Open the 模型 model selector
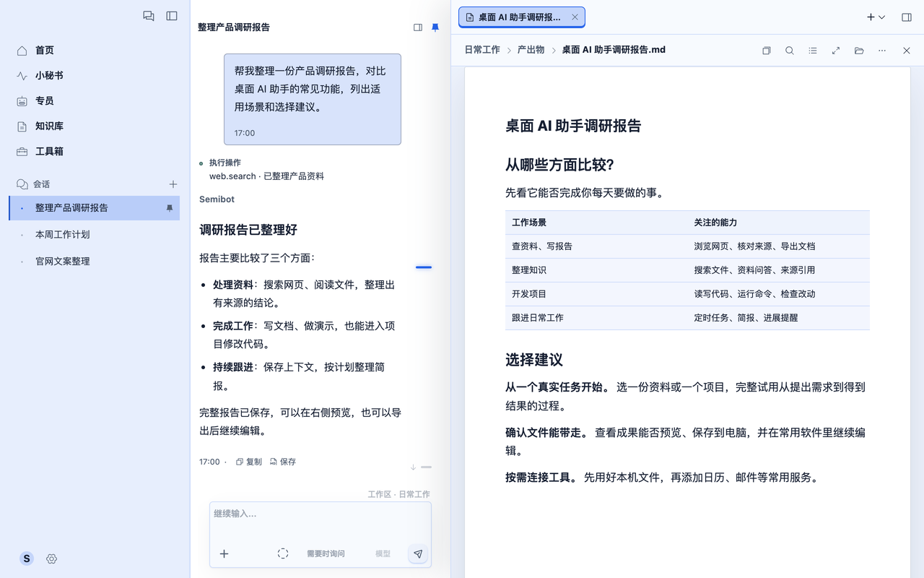The width and height of the screenshot is (924, 578). tap(383, 553)
